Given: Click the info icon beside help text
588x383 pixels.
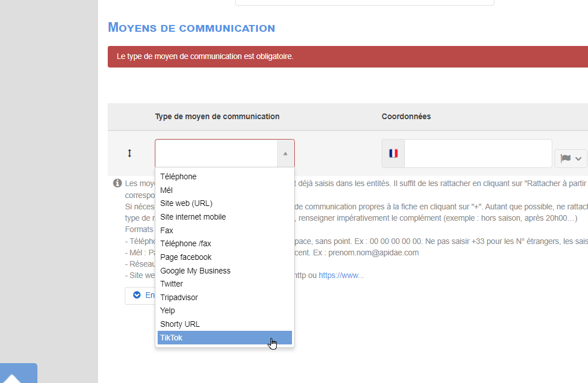Looking at the screenshot, I should pyautogui.click(x=117, y=183).
